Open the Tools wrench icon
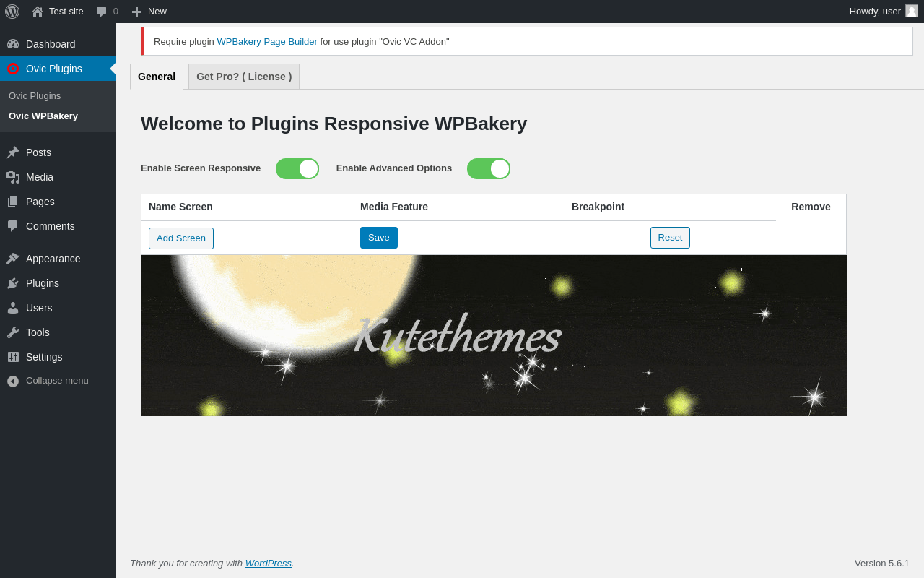This screenshot has height=578, width=924. coord(13,332)
